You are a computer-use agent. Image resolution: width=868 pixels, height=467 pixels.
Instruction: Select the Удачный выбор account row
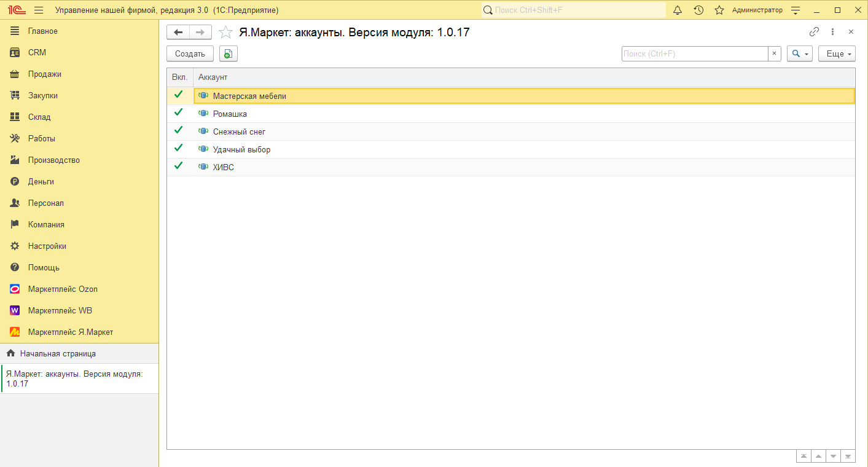pyautogui.click(x=241, y=149)
